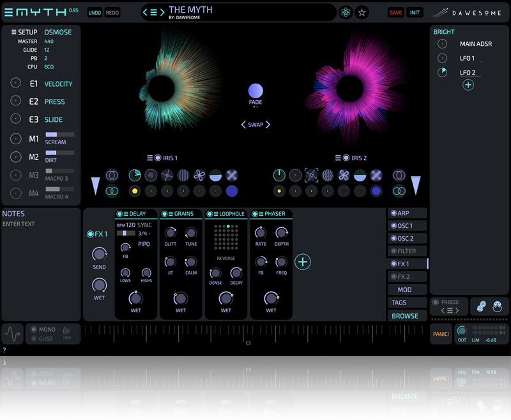Open the IRIS 1 hamburger menu
This screenshot has width=511, height=420.
(x=149, y=158)
